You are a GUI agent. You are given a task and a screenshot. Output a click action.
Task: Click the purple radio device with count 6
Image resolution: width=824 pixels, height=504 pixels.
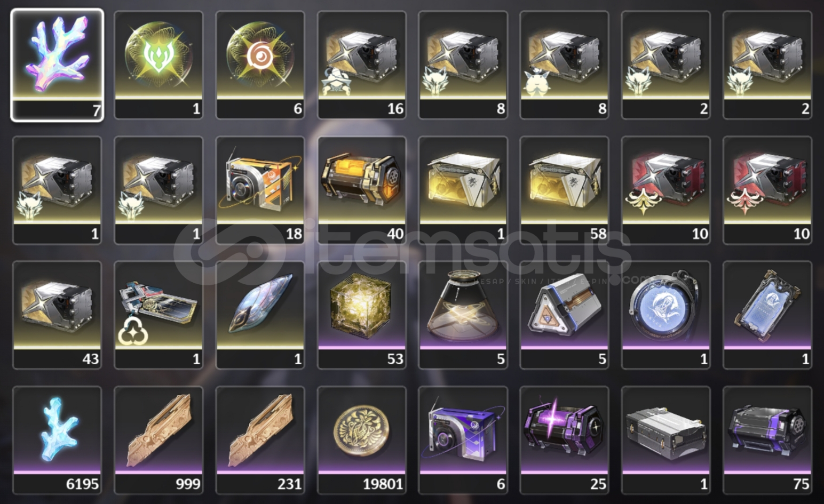point(463,441)
